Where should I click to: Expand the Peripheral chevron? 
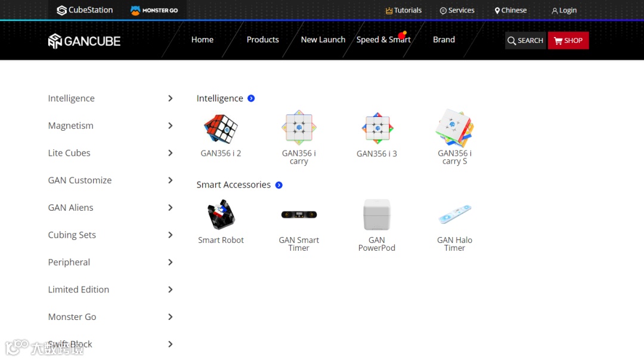(x=171, y=262)
